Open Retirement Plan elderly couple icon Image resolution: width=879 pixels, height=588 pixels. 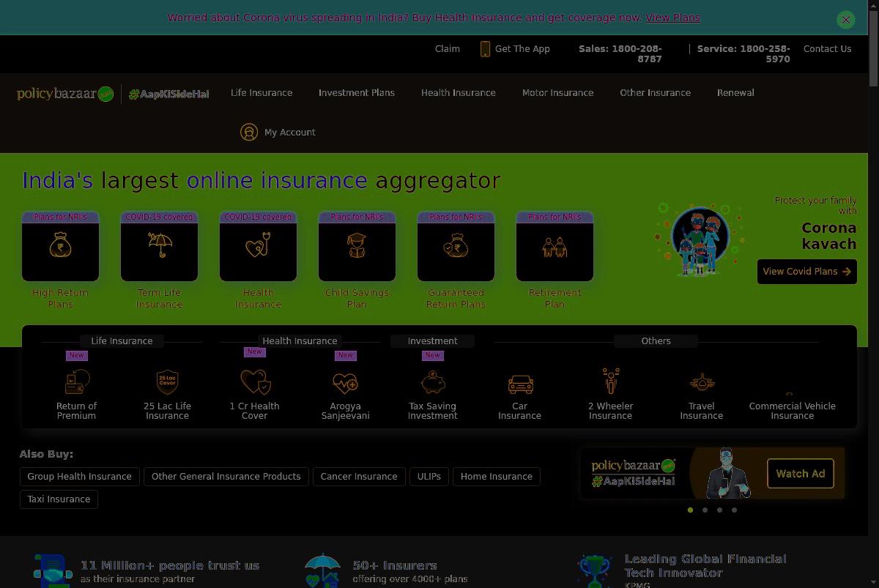(x=555, y=246)
